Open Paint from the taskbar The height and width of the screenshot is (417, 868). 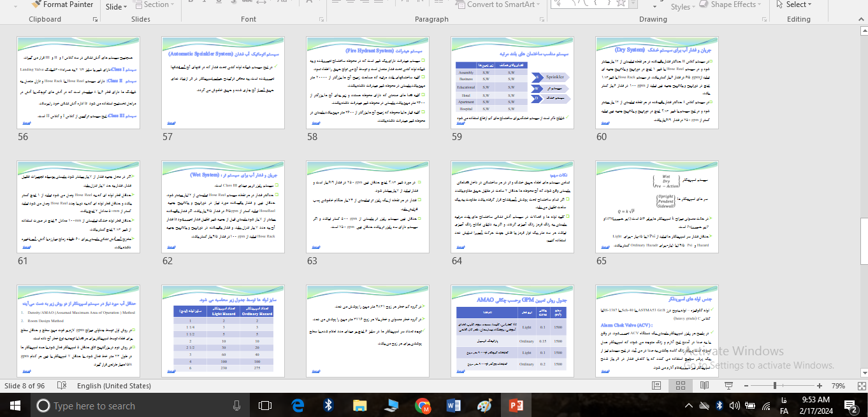pos(484,405)
